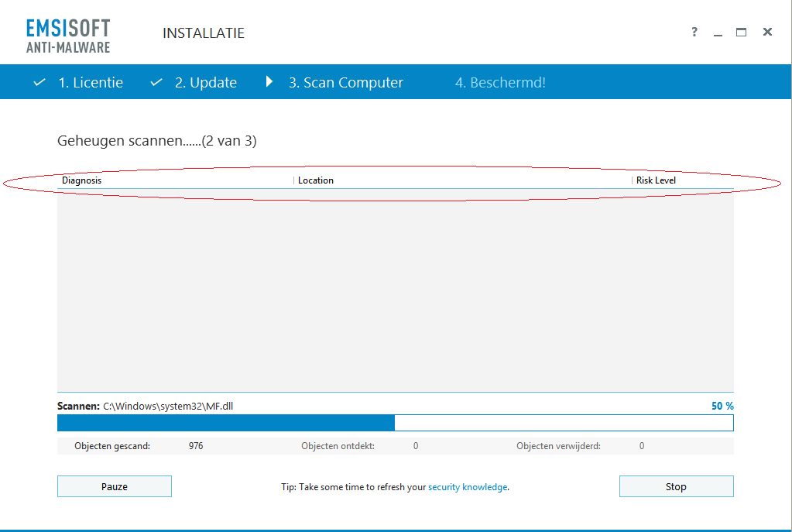Click the scanned file path MF.dll
The width and height of the screenshot is (792, 532).
168,406
